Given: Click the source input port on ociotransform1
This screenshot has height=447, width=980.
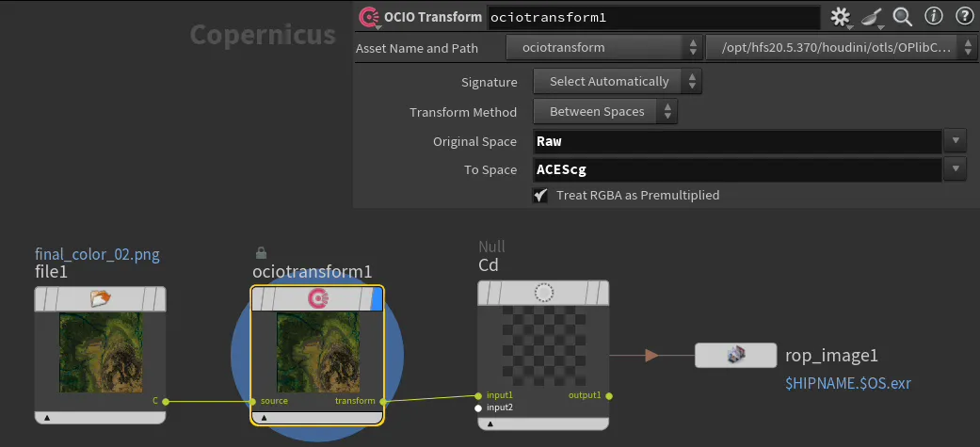Looking at the screenshot, I should click(252, 402).
